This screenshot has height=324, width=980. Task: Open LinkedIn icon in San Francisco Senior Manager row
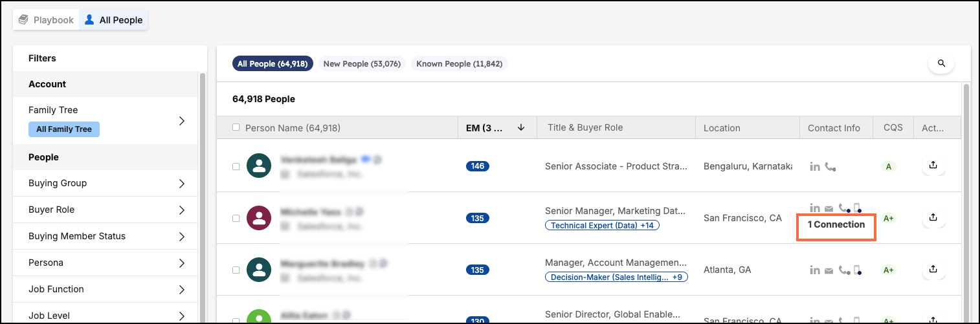pos(815,208)
